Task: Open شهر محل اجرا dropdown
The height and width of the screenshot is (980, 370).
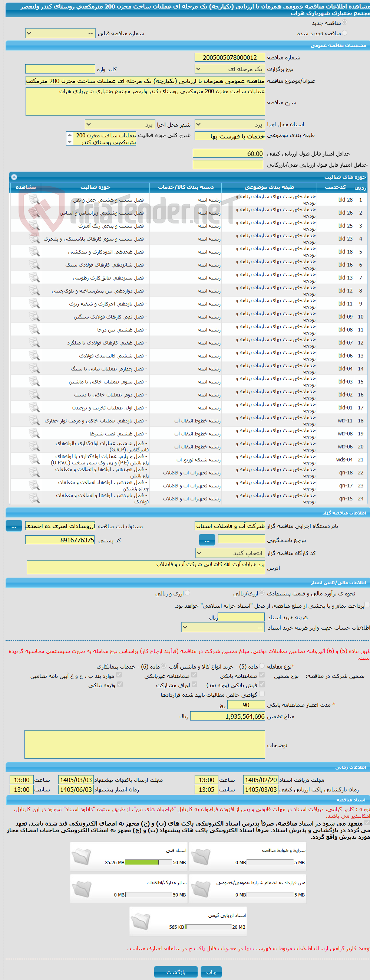Action: (120, 124)
